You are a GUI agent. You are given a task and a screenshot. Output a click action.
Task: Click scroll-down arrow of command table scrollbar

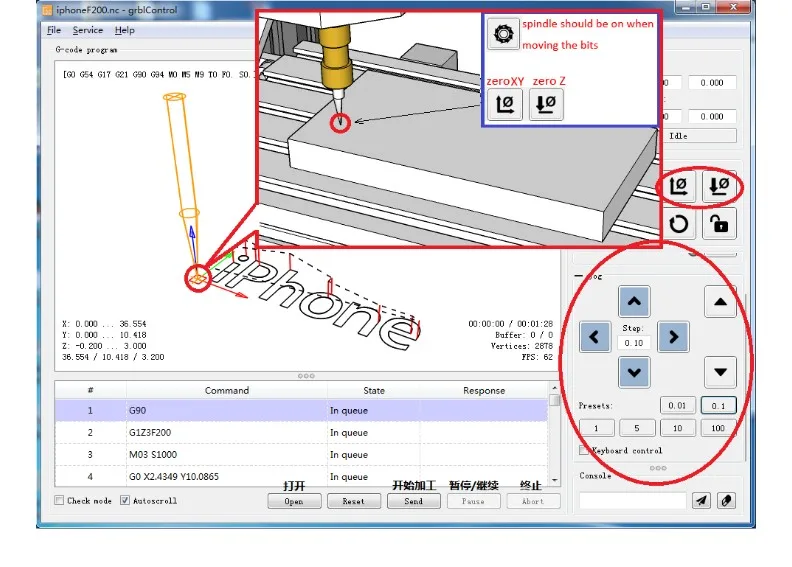point(555,480)
